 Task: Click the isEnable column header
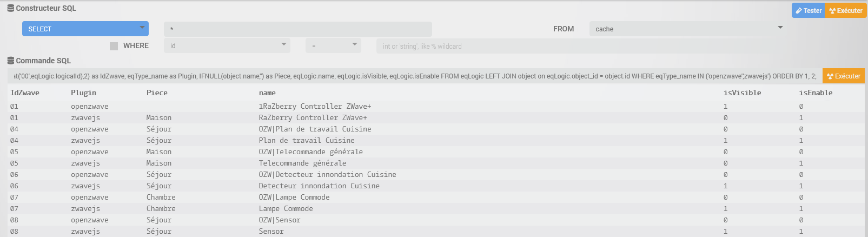[816, 93]
